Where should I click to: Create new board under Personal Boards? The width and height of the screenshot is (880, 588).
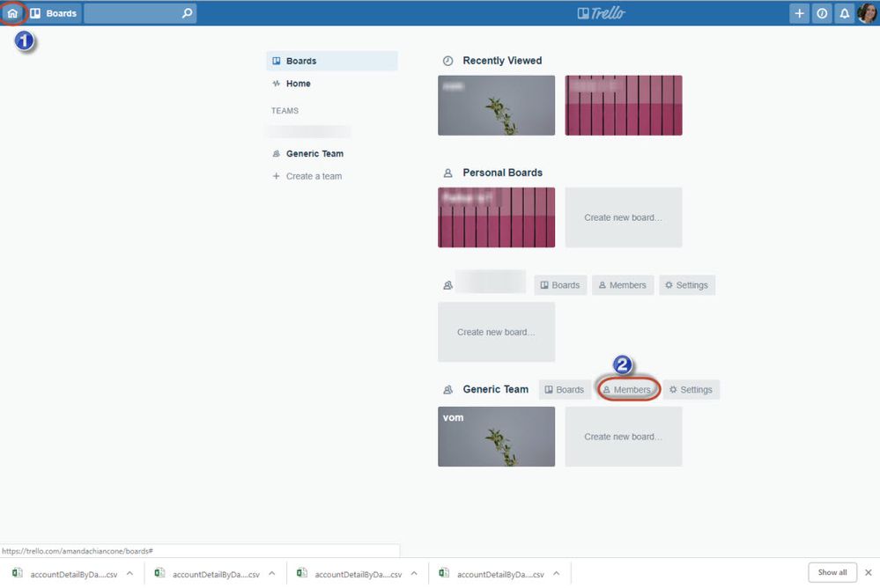click(624, 217)
